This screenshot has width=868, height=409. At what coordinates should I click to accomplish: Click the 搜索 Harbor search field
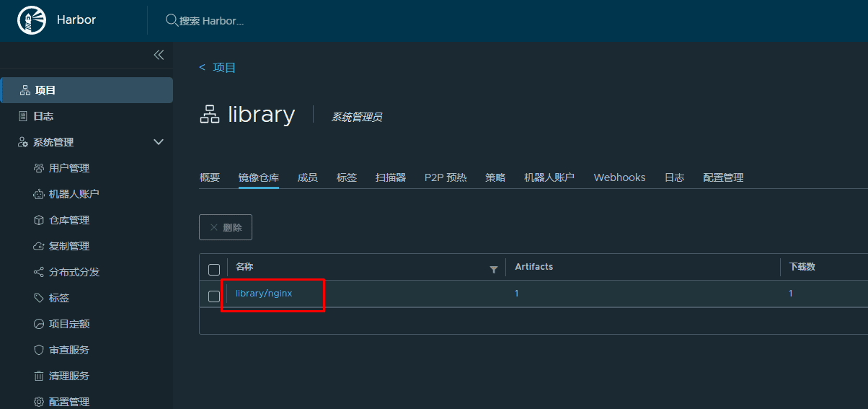click(212, 21)
